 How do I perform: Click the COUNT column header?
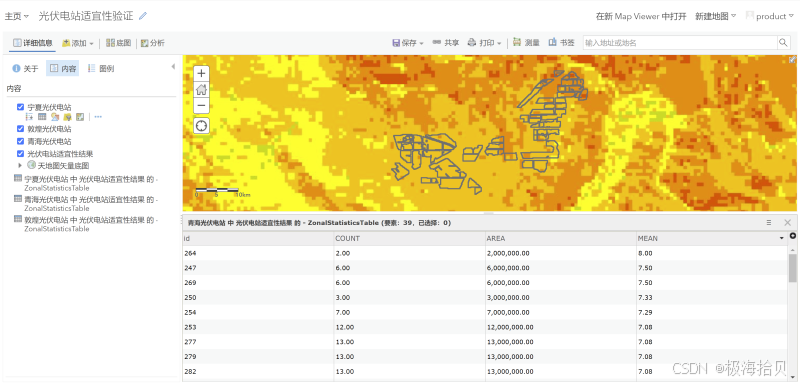pyautogui.click(x=409, y=239)
